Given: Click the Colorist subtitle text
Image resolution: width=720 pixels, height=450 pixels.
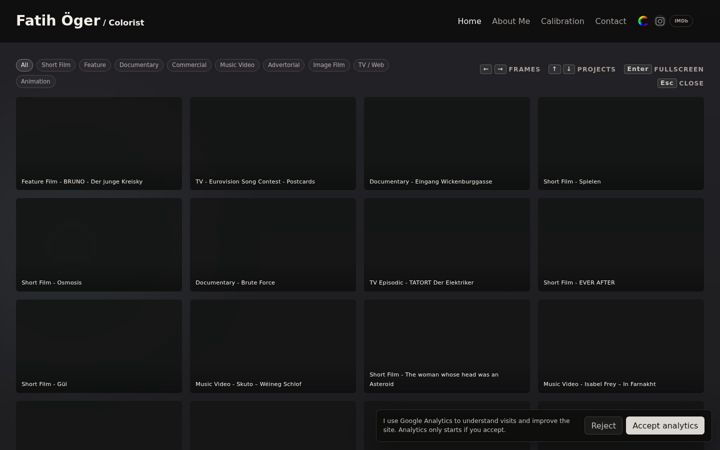Looking at the screenshot, I should coord(126,22).
